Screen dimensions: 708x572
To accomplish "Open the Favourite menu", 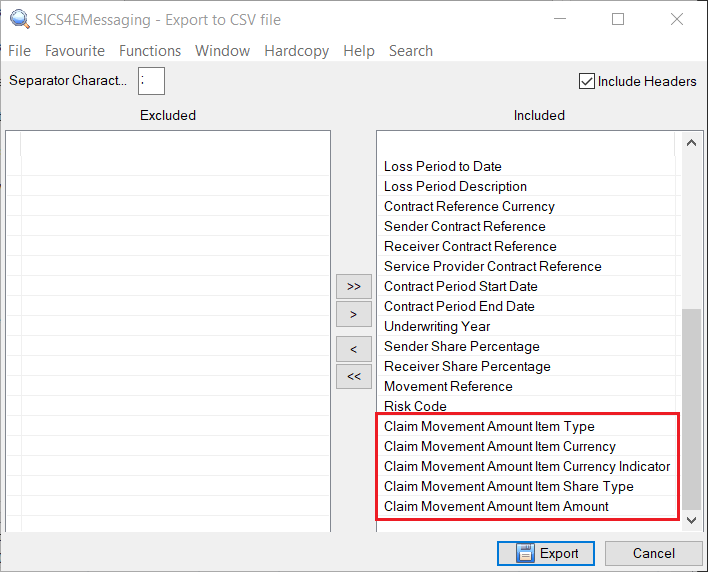I will pyautogui.click(x=74, y=51).
